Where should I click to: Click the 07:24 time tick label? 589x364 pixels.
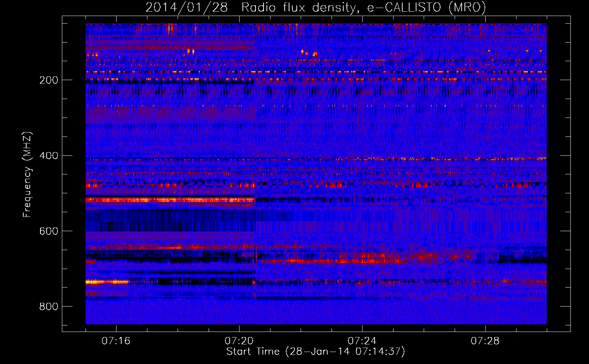click(362, 341)
